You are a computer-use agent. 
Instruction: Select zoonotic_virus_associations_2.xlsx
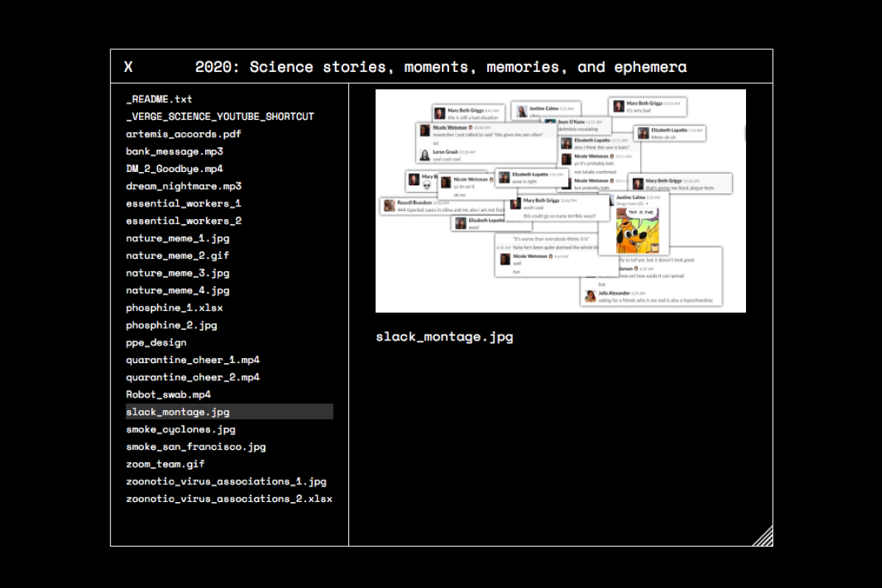tap(229, 499)
